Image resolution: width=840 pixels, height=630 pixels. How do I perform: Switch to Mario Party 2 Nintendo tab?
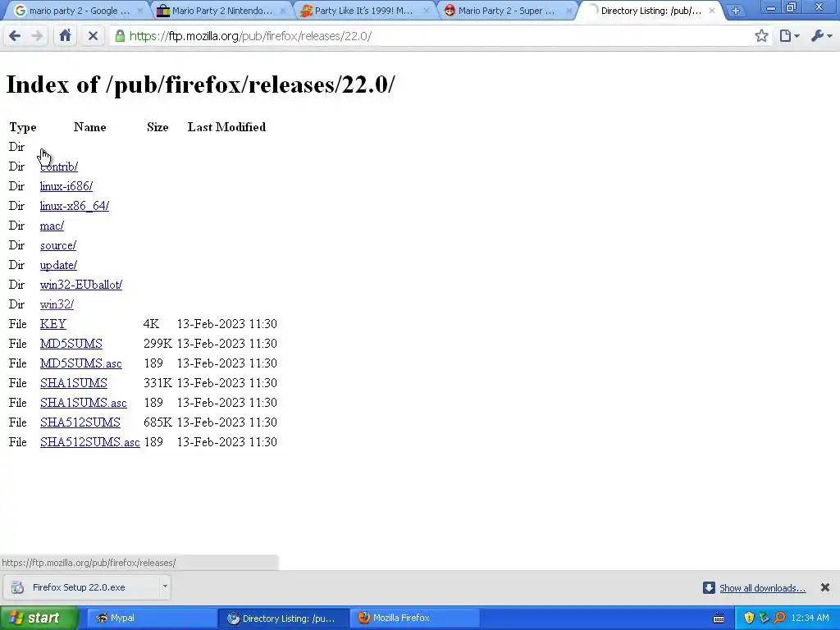pyautogui.click(x=221, y=11)
